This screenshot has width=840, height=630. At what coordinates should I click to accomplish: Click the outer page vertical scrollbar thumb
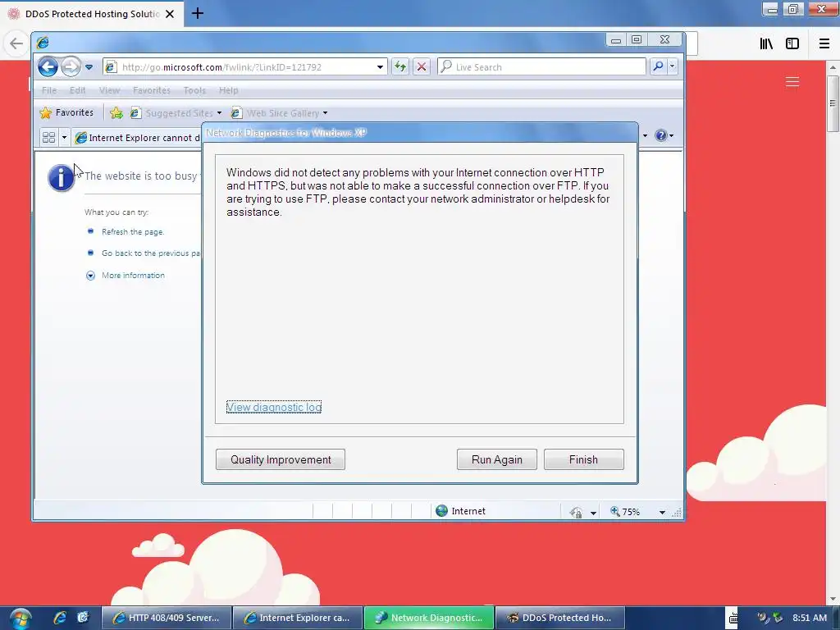(833, 103)
